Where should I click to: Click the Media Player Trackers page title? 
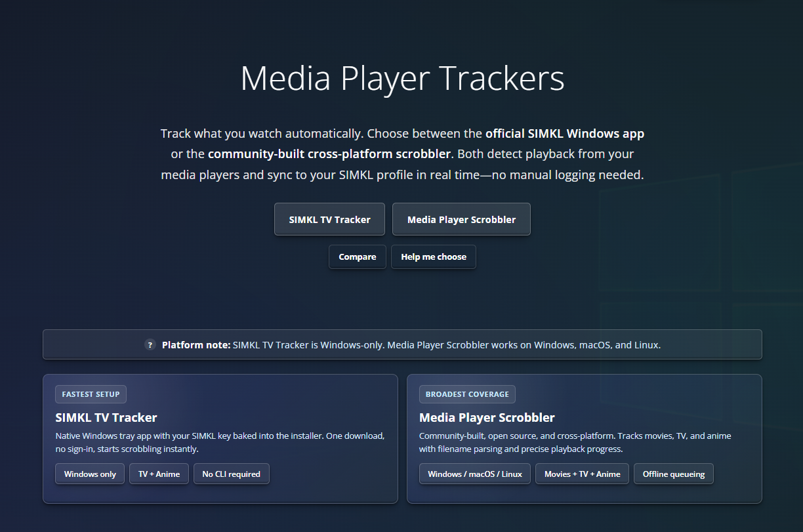[402, 78]
